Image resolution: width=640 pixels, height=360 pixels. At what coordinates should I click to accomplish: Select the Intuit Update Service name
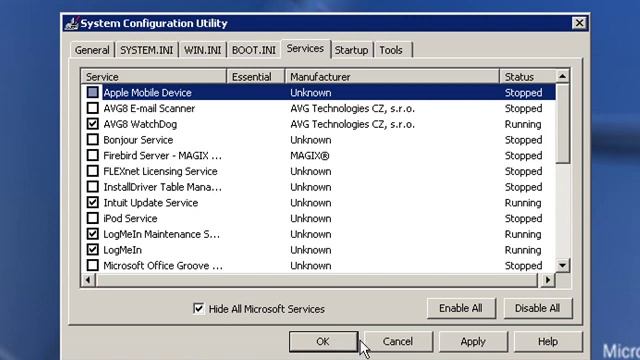151,203
